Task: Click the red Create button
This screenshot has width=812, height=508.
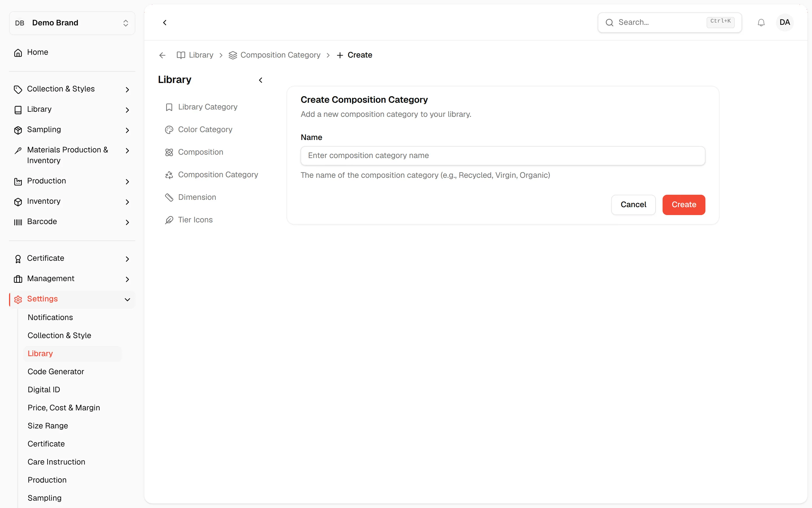Action: [683, 205]
